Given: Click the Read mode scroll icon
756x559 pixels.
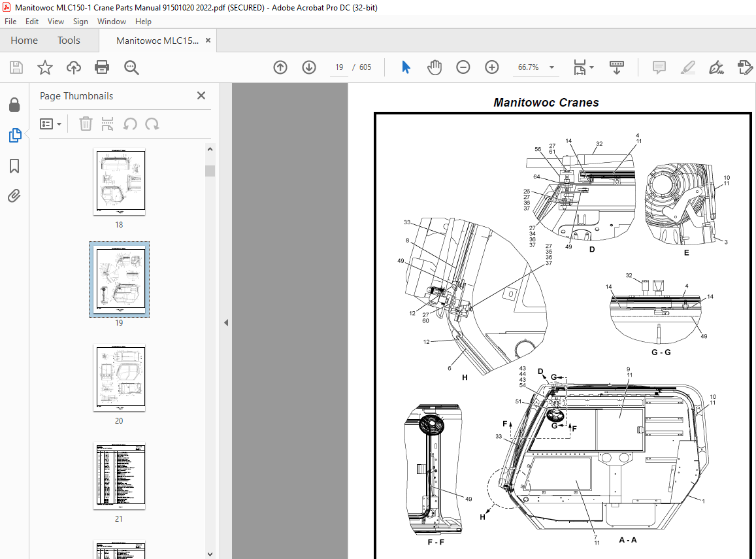Looking at the screenshot, I should pos(617,67).
